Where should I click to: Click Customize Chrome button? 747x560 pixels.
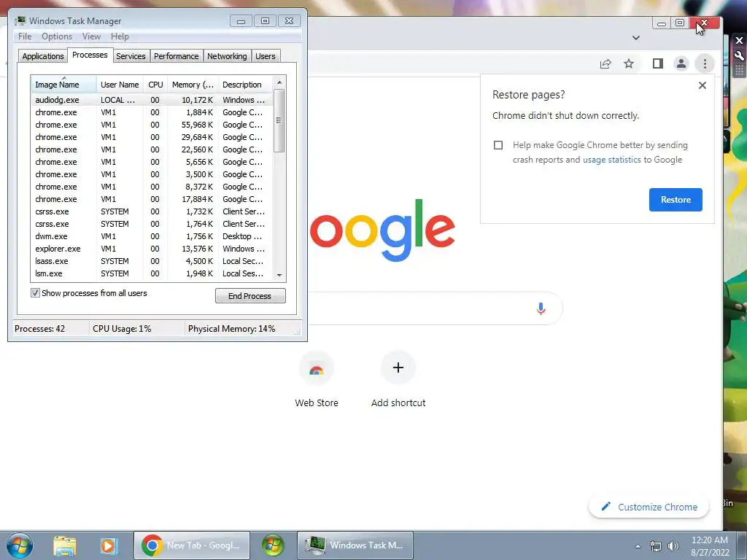click(x=649, y=507)
